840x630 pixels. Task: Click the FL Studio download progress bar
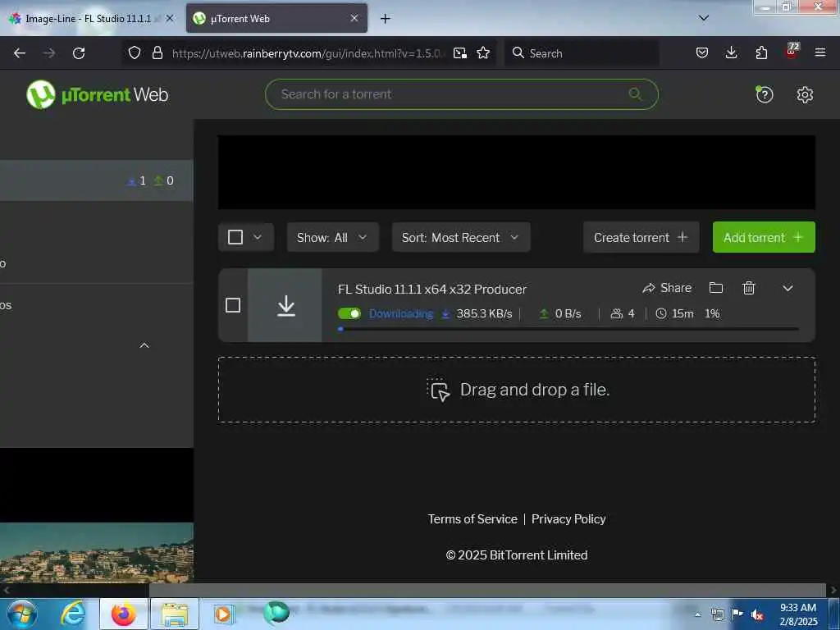568,329
